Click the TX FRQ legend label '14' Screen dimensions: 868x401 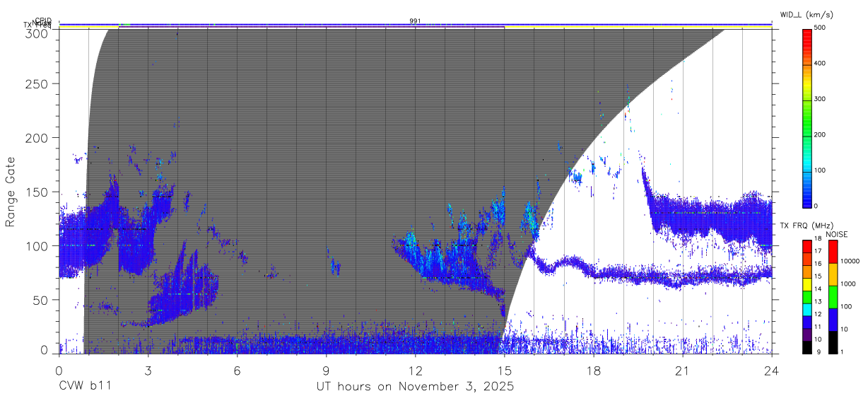tap(817, 289)
